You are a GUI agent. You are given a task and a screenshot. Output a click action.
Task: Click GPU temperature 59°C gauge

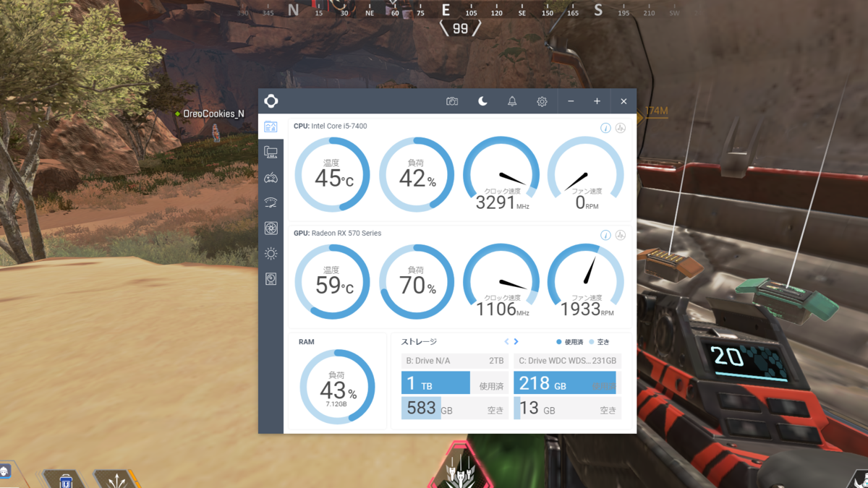333,282
